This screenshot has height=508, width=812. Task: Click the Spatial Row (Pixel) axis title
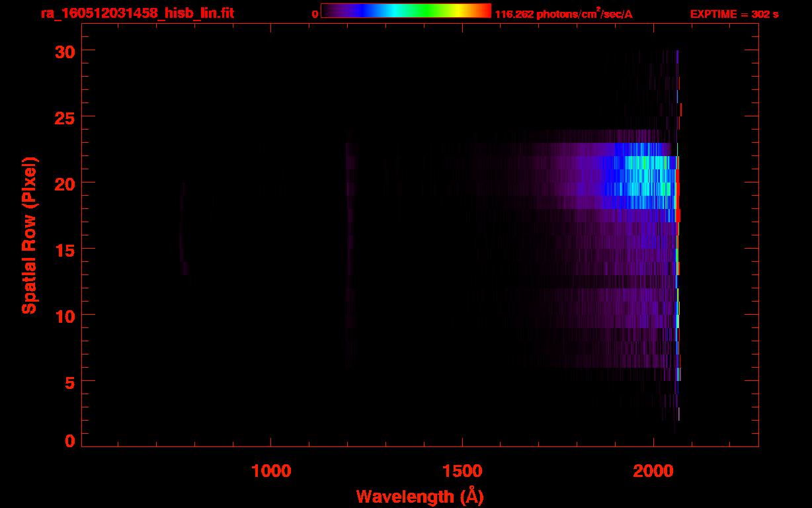pos(30,235)
